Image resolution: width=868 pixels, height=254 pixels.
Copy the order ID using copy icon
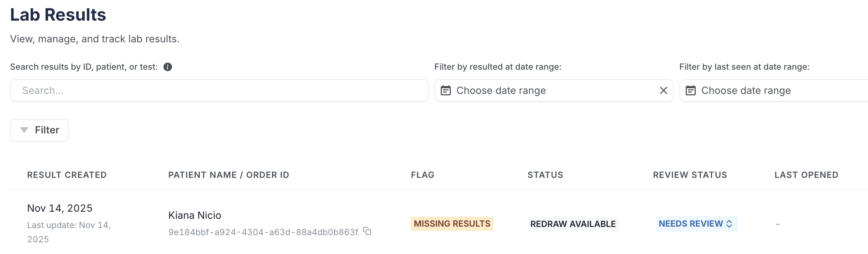pos(367,231)
